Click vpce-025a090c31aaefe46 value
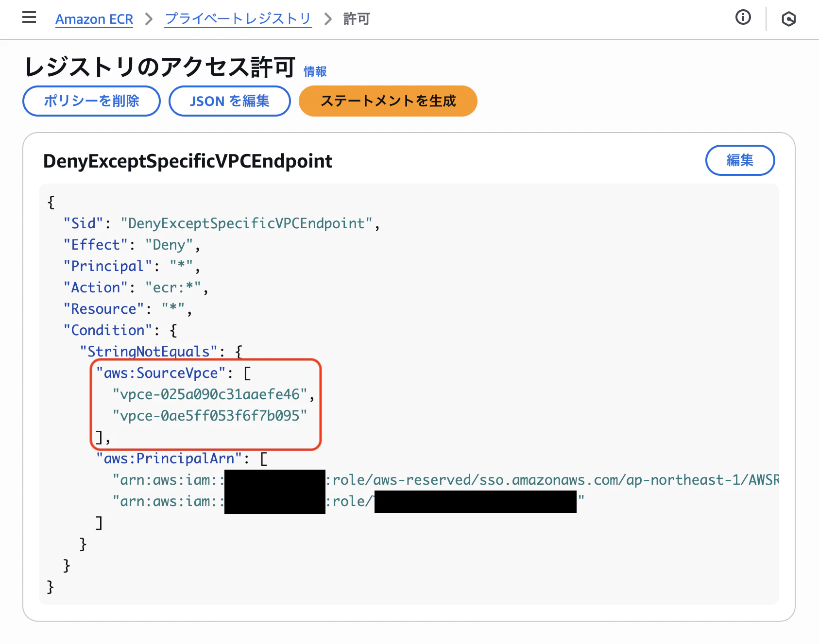Screen dimensions: 819x644 click(210, 394)
